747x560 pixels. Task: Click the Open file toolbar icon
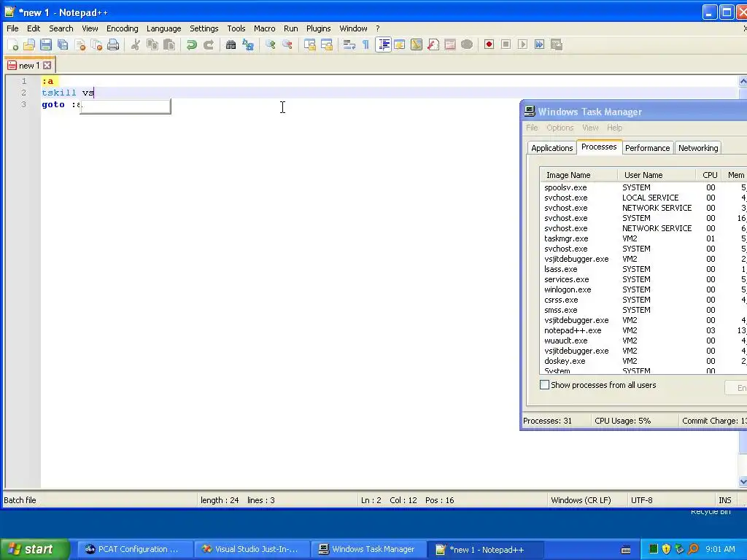click(29, 44)
